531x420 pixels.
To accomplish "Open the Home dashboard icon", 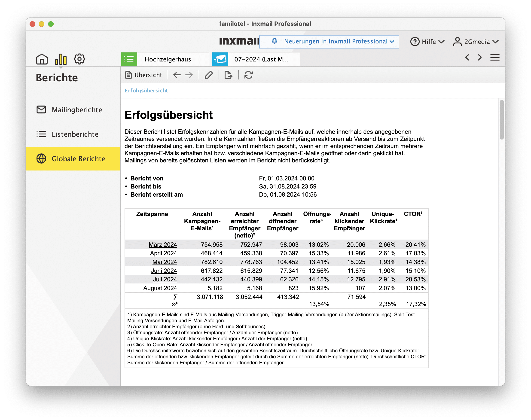I will pos(42,59).
